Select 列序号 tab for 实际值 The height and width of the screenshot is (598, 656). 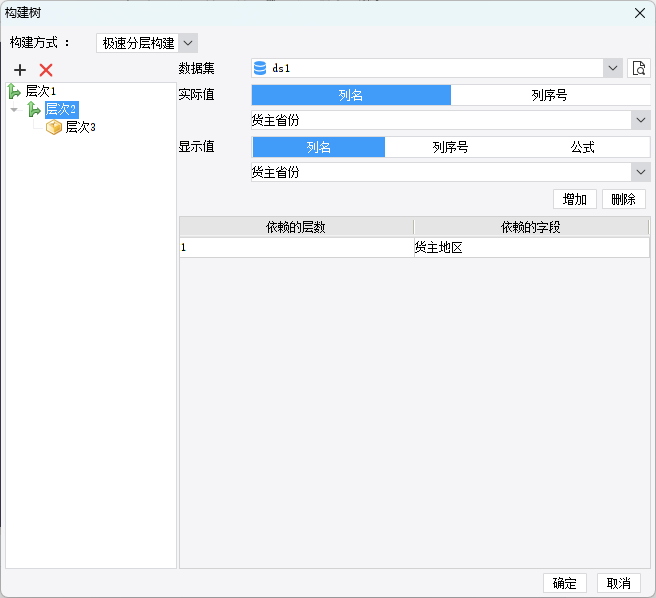(550, 95)
